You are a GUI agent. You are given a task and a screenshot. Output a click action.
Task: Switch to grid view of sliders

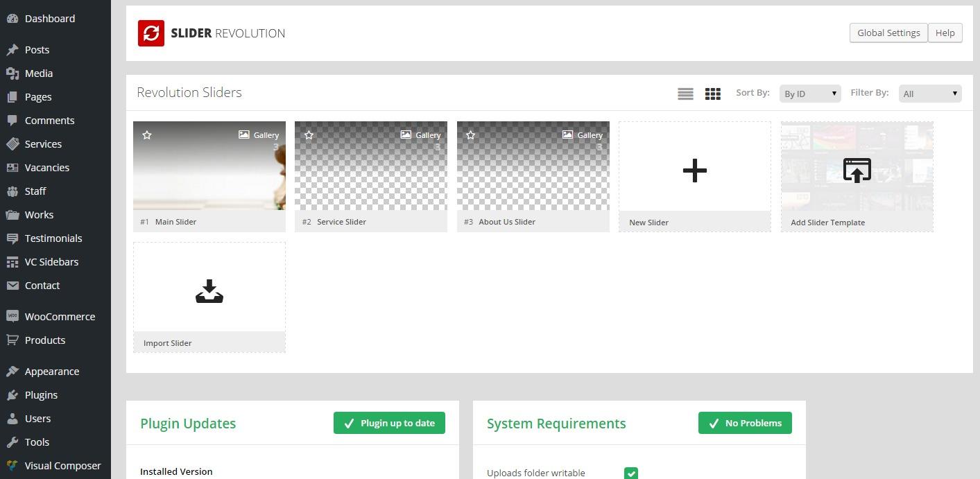[712, 93]
